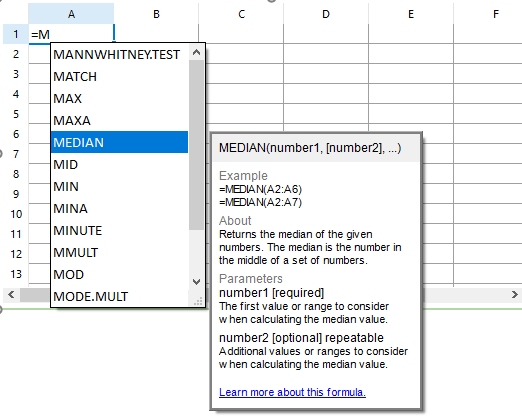Image resolution: width=522 pixels, height=416 pixels.
Task: Select row 5 header
Action: 16,114
